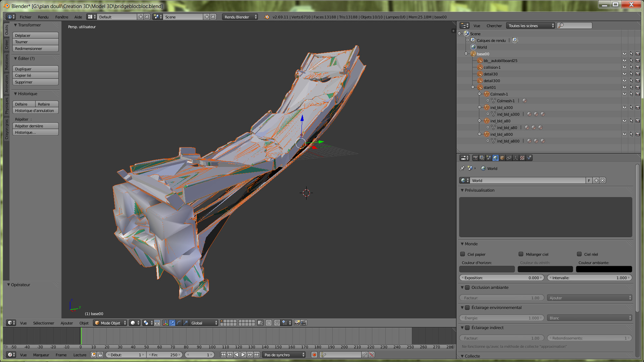Open the Rendu Blender engine dropdown

click(240, 17)
